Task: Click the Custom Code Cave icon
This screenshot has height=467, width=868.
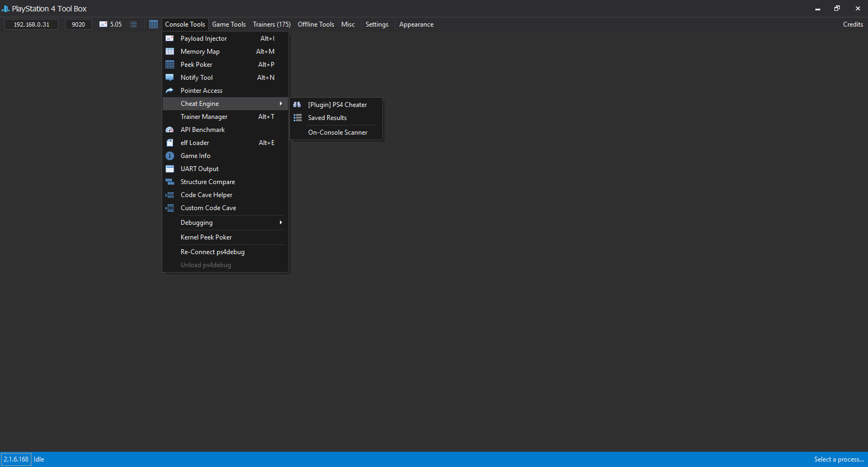Action: coord(170,208)
